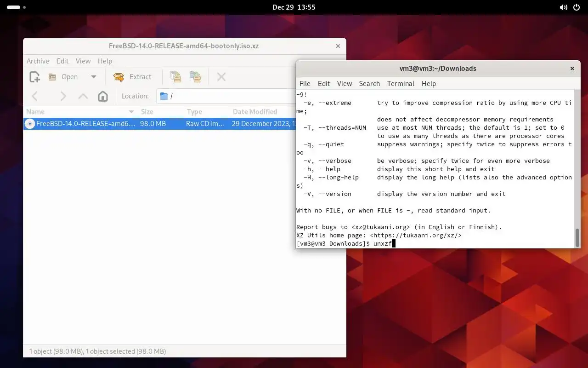
Task: Click the Open archive toolbar button
Action: [64, 77]
